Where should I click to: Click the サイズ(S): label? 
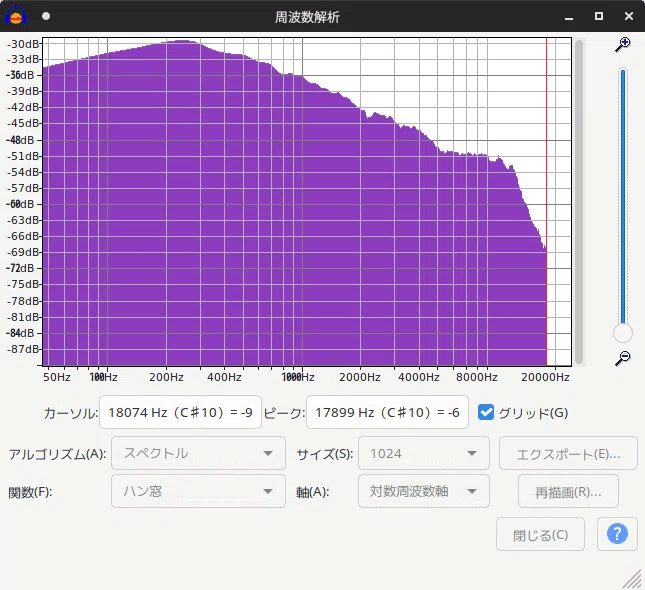pyautogui.click(x=325, y=454)
